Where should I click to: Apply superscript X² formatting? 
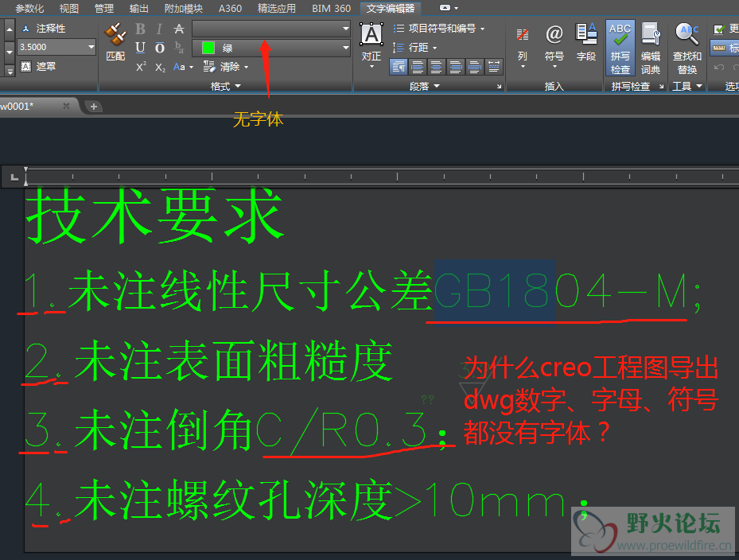141,67
